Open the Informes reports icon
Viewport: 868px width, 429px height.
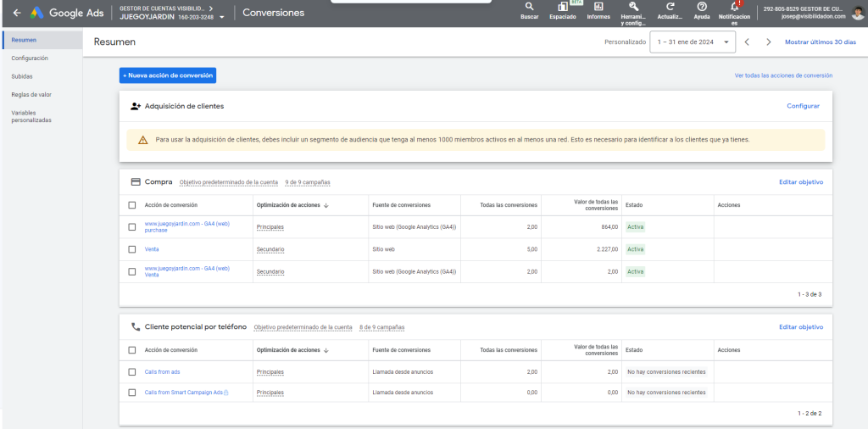pyautogui.click(x=598, y=9)
